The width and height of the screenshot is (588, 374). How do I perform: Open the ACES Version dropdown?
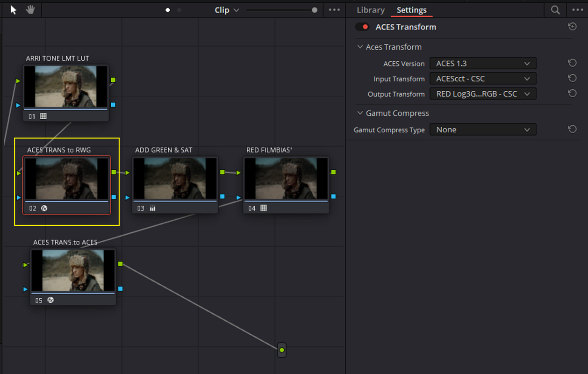click(x=483, y=64)
